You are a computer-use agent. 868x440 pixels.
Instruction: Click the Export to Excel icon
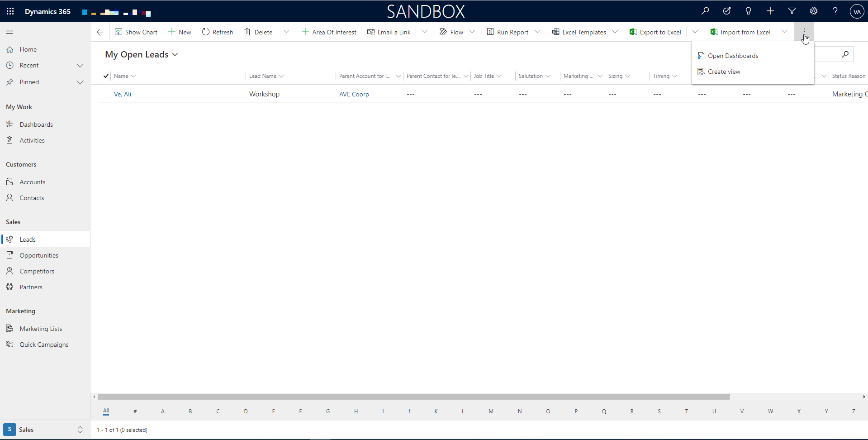pyautogui.click(x=632, y=32)
